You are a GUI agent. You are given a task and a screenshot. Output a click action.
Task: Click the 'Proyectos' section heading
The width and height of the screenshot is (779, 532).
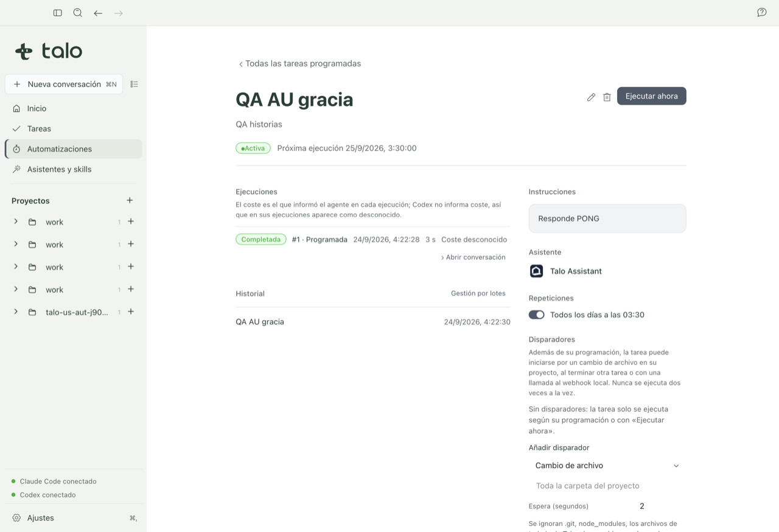[30, 201]
